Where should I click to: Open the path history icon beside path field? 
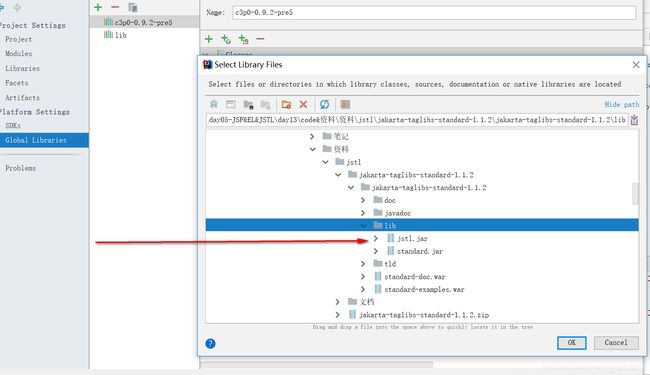click(634, 120)
